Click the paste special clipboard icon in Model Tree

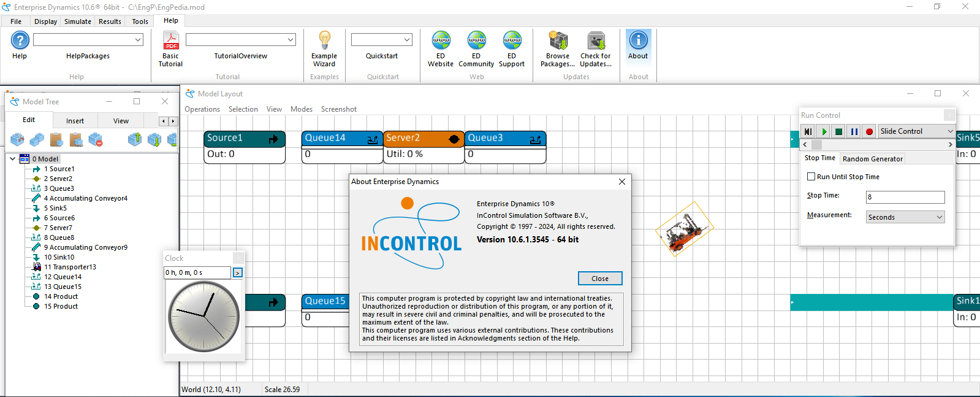click(x=76, y=140)
